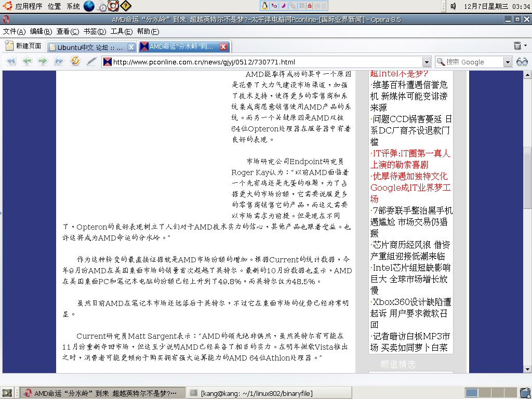Open the 7部委联手整治黑手机 link
The image size is (532, 399).
[411, 222]
